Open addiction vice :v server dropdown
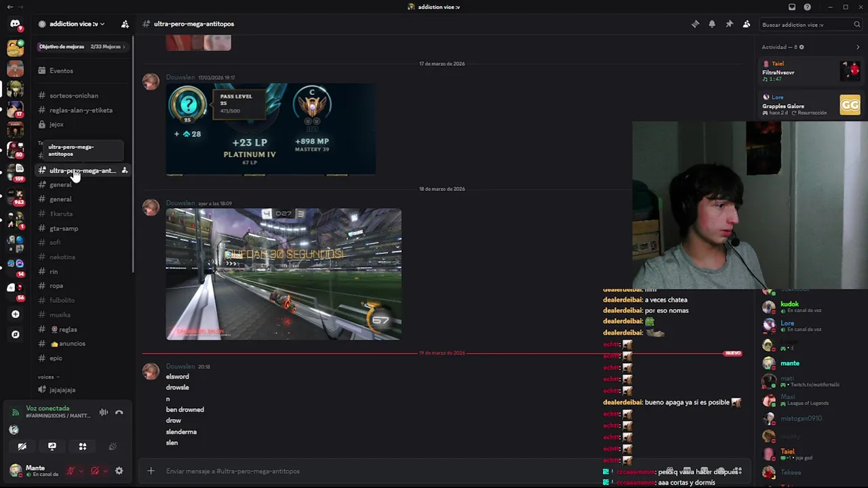This screenshot has width=868, height=488. point(77,24)
